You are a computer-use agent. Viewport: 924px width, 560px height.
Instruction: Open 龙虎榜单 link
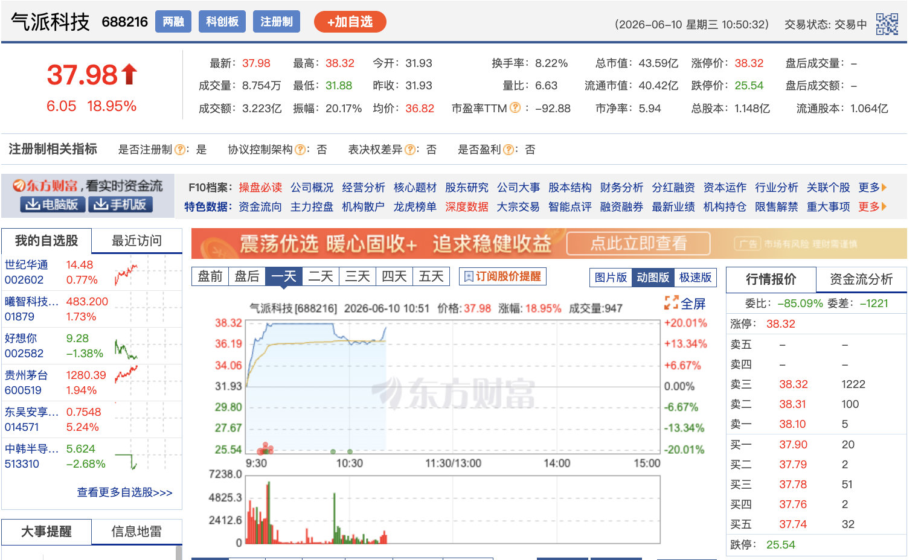tap(415, 207)
